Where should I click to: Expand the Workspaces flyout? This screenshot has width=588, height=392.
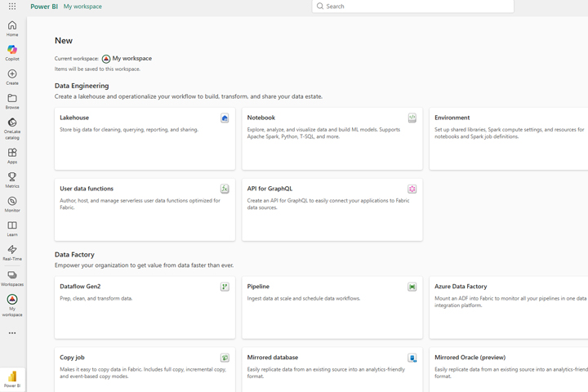(x=12, y=278)
